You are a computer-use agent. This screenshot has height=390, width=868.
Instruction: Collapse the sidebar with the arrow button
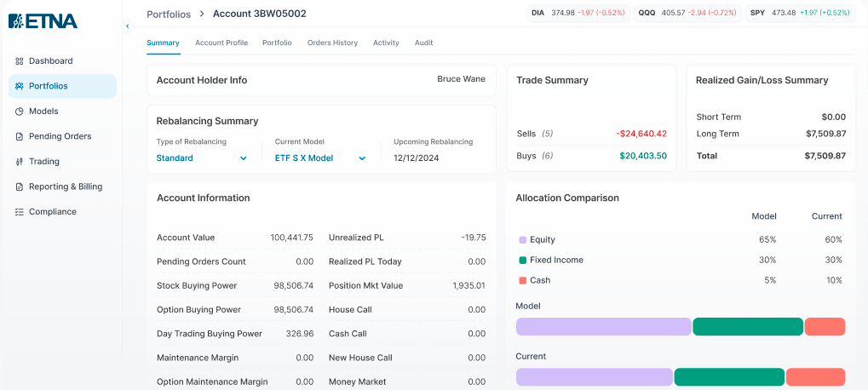point(127,26)
